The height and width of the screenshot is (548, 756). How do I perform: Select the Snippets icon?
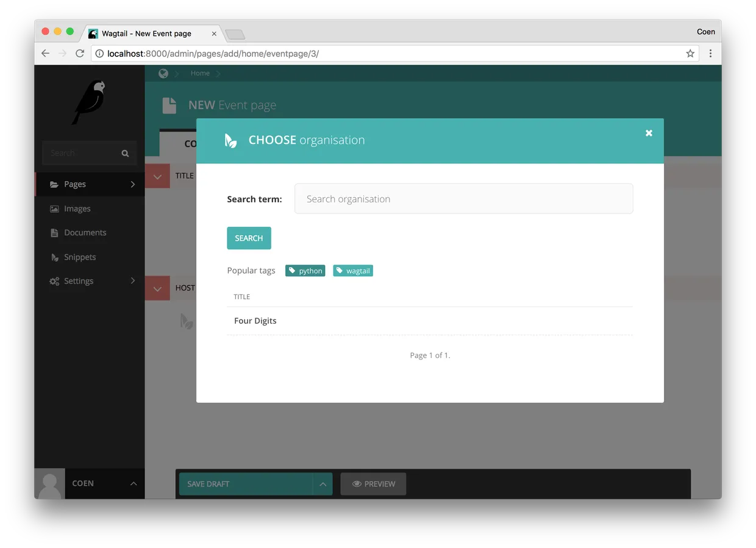point(54,257)
